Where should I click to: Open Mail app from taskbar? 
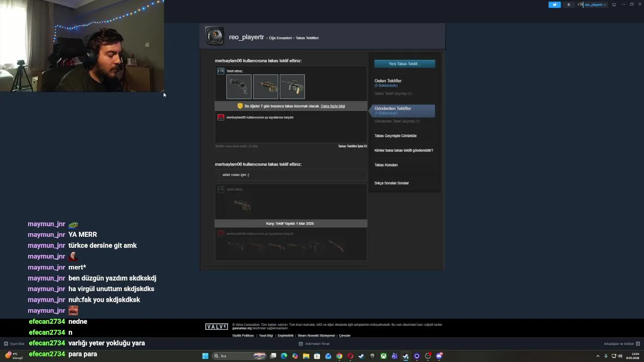pyautogui.click(x=328, y=356)
